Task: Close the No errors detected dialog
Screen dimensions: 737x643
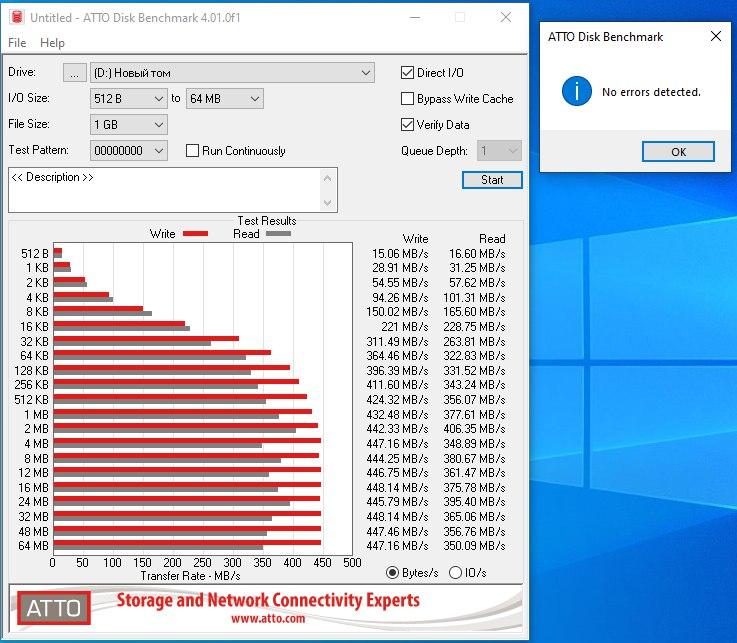Action: [x=716, y=36]
